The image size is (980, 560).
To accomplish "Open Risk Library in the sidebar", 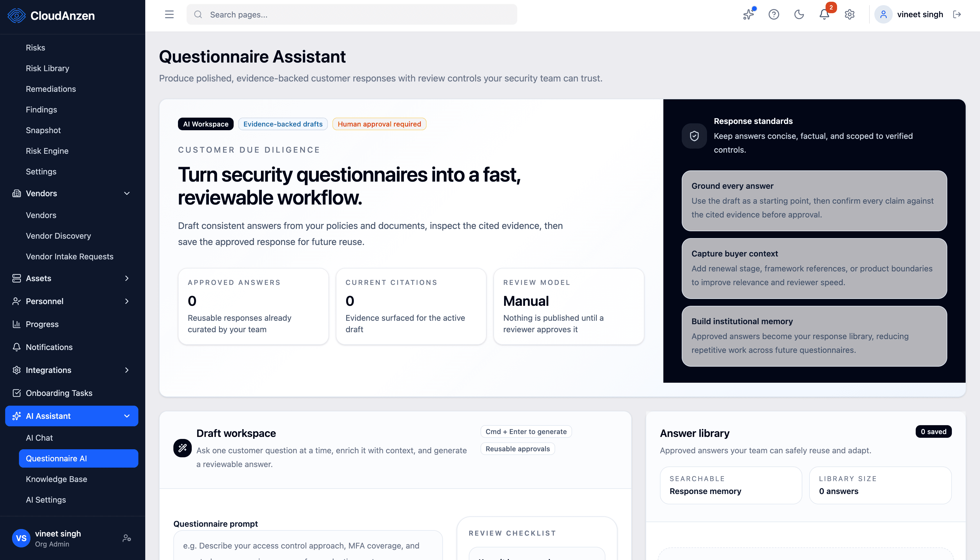I will [x=47, y=69].
